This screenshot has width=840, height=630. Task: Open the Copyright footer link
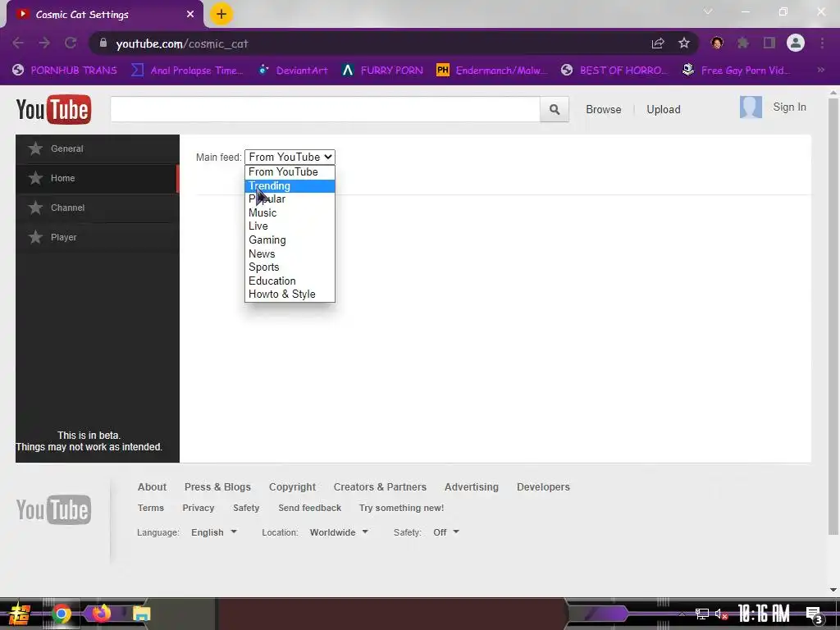[x=292, y=487]
